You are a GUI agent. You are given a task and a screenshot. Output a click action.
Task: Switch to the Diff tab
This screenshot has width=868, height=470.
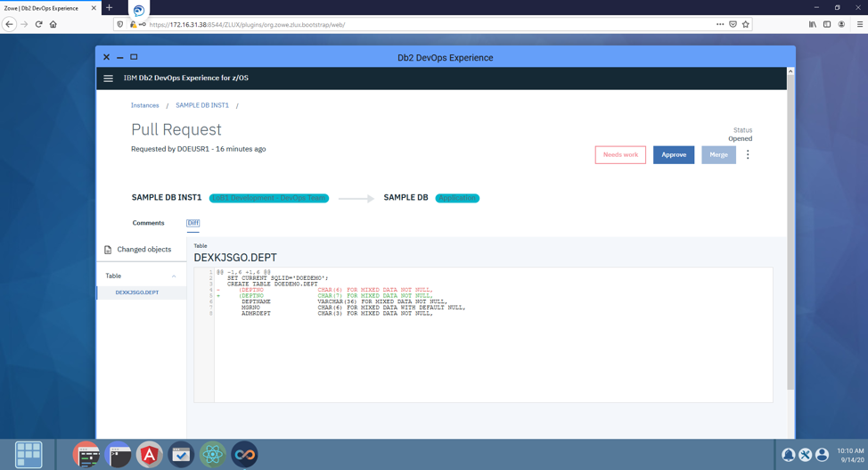click(192, 223)
